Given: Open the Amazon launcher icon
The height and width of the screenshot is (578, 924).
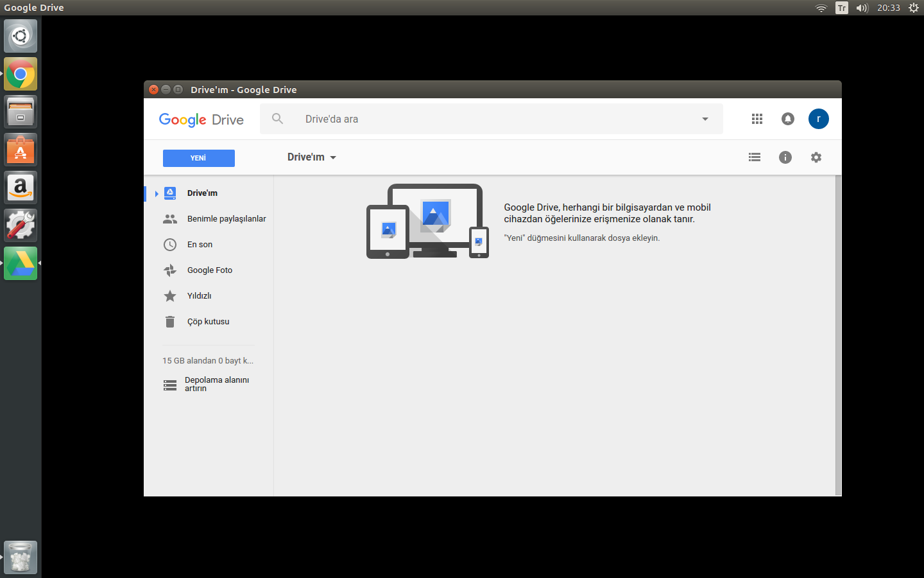Looking at the screenshot, I should 21,188.
